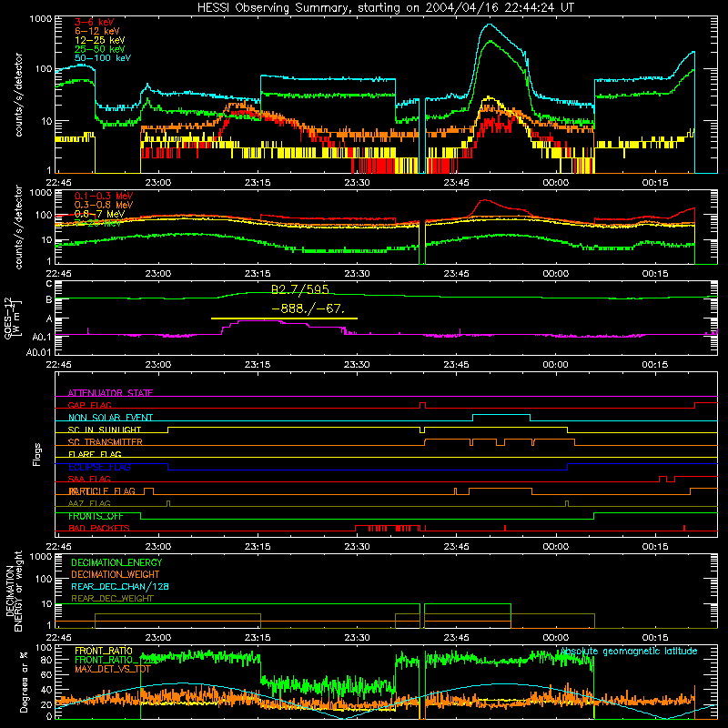The image size is (728, 728).
Task: Select the red 3-6 keV legend label
Action: coord(95,22)
